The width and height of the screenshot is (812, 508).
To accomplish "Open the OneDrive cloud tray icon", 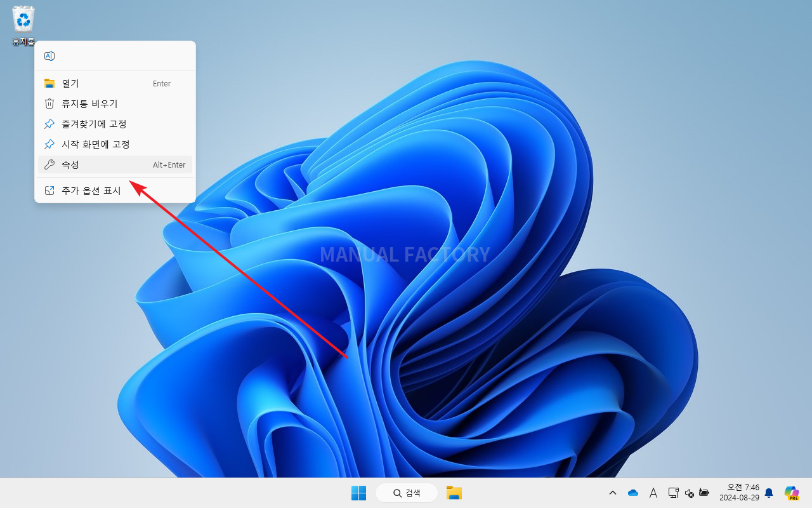I will pos(632,493).
